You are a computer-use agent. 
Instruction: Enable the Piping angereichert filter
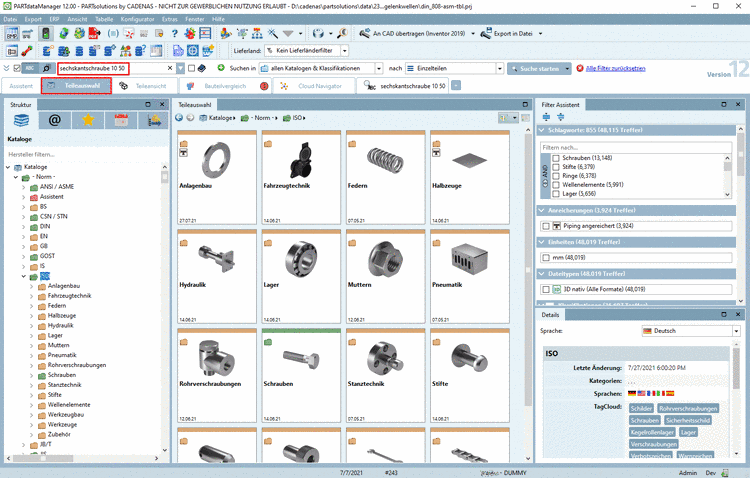click(545, 226)
